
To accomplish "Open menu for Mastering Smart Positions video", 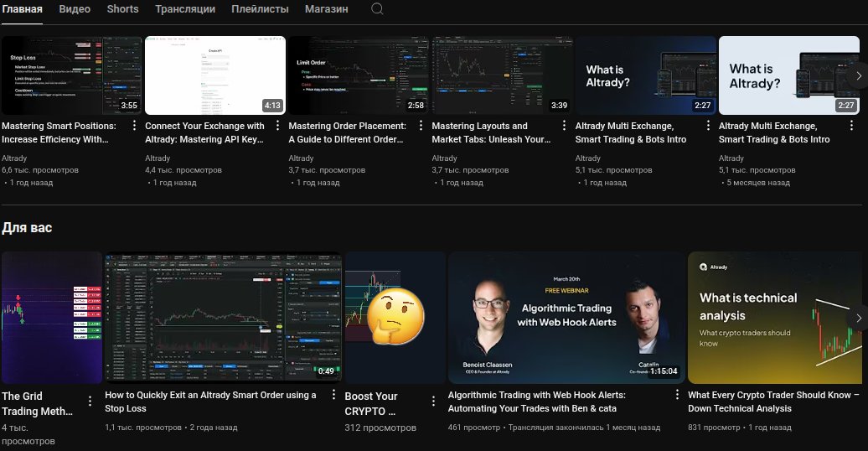I will 134,126.
